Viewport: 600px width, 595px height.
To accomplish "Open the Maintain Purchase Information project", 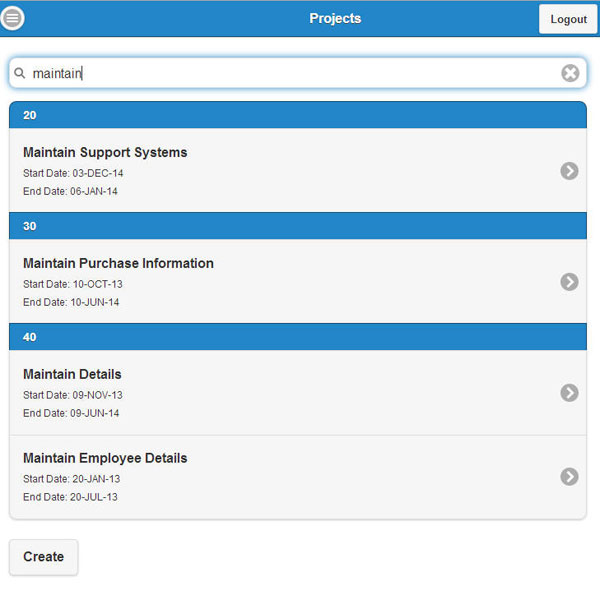I will (118, 264).
